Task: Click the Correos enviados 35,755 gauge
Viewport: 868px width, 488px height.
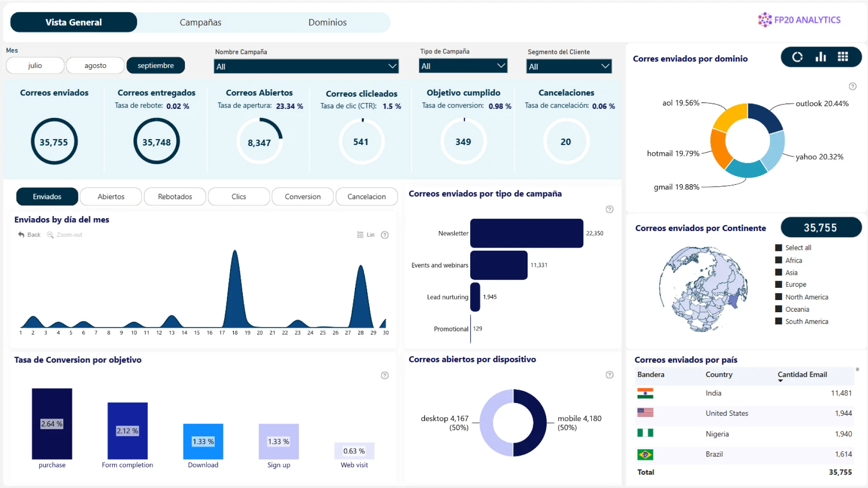Action: (x=54, y=142)
